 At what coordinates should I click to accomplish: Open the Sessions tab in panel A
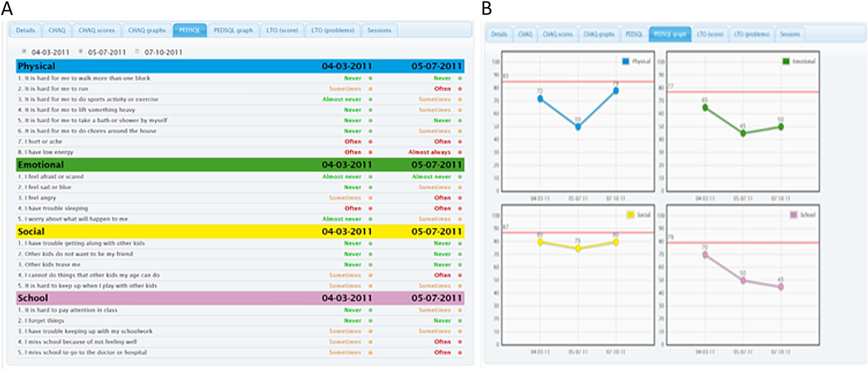(379, 30)
